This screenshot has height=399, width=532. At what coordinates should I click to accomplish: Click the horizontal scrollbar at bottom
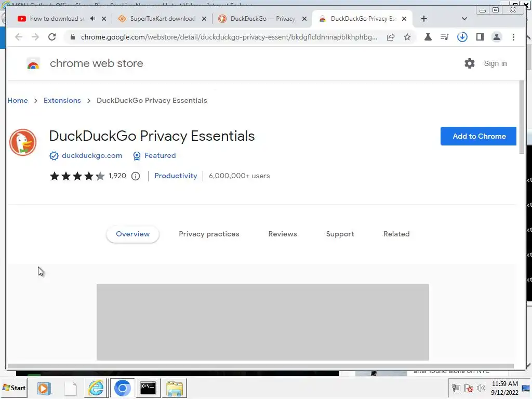click(x=260, y=366)
